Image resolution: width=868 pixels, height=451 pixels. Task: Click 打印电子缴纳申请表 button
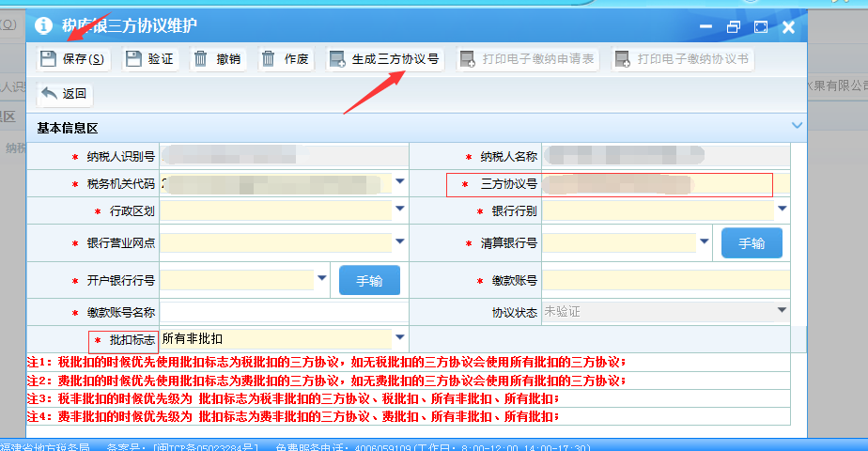tap(528, 59)
